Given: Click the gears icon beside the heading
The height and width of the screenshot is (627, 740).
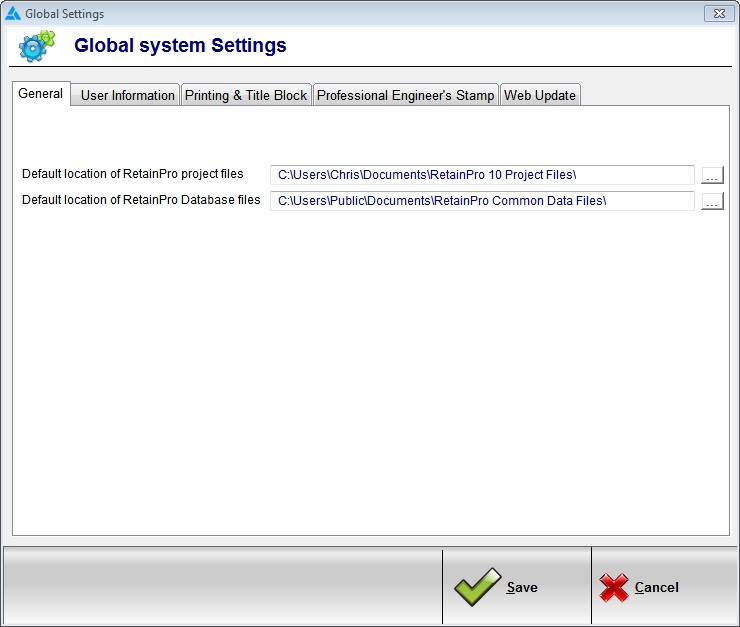Looking at the screenshot, I should 37,46.
